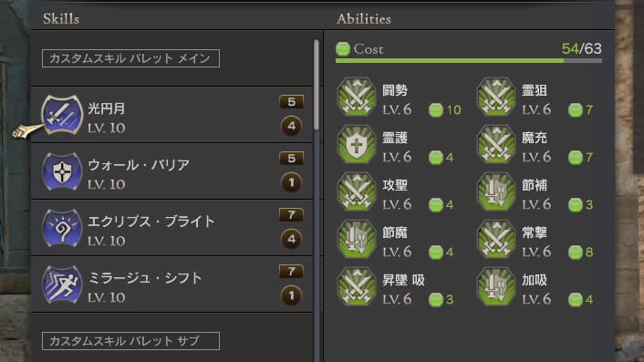Click the 節魔 ability icon
This screenshot has height=362, width=644.
point(357,239)
